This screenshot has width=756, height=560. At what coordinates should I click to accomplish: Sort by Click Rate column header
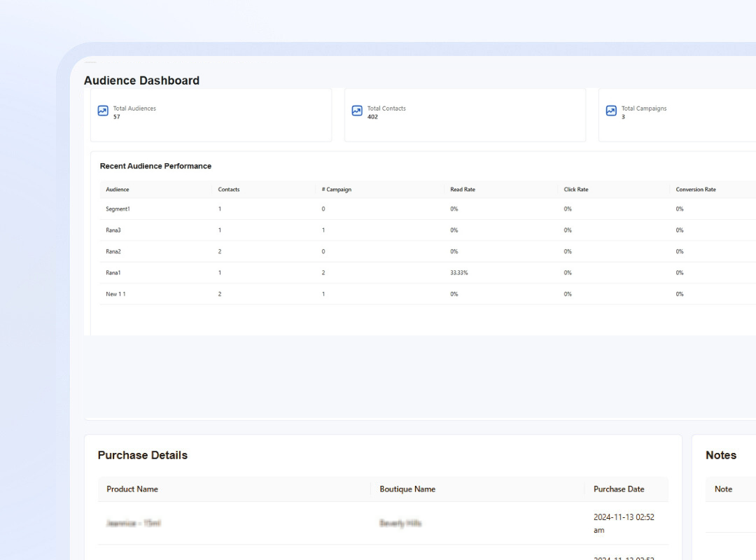click(575, 190)
